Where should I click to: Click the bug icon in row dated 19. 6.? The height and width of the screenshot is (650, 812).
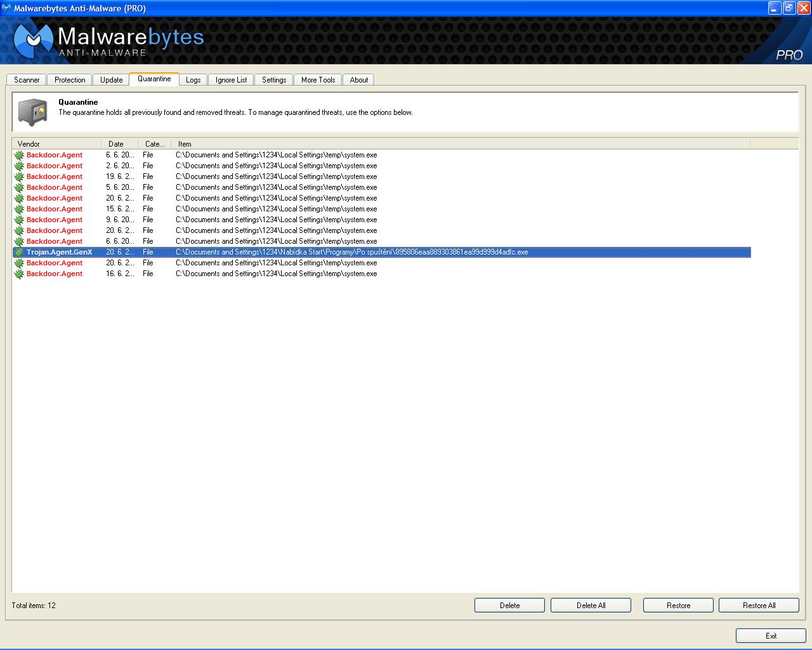pyautogui.click(x=19, y=176)
